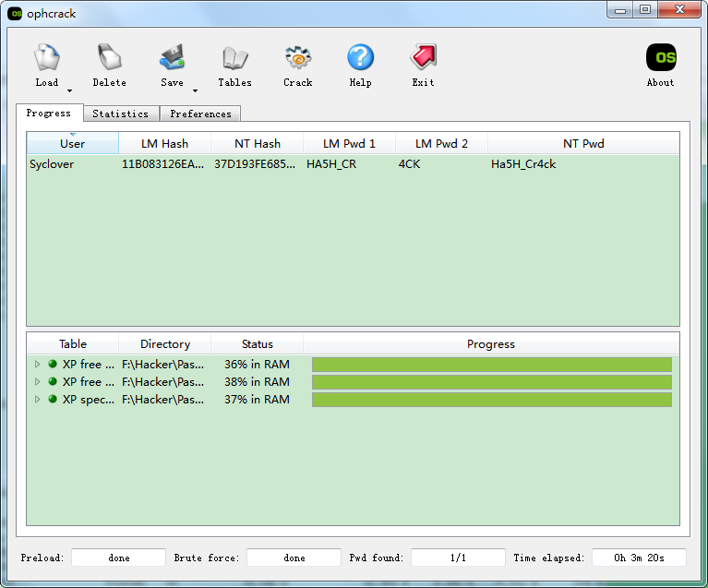Click the Table column header

tap(73, 344)
